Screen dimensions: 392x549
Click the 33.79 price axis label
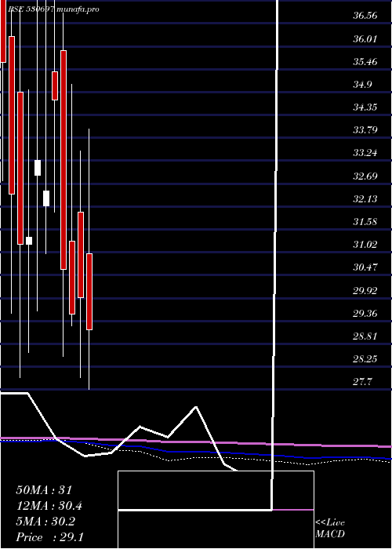pyautogui.click(x=365, y=131)
